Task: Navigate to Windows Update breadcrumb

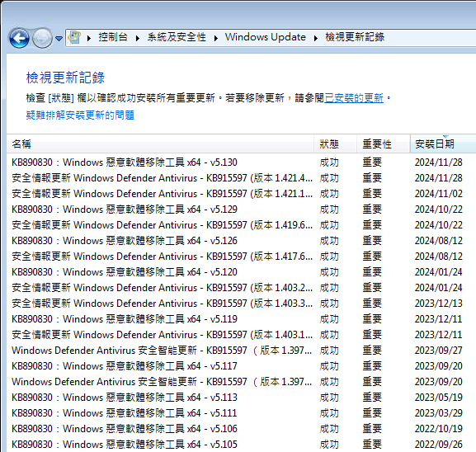Action: 266,37
